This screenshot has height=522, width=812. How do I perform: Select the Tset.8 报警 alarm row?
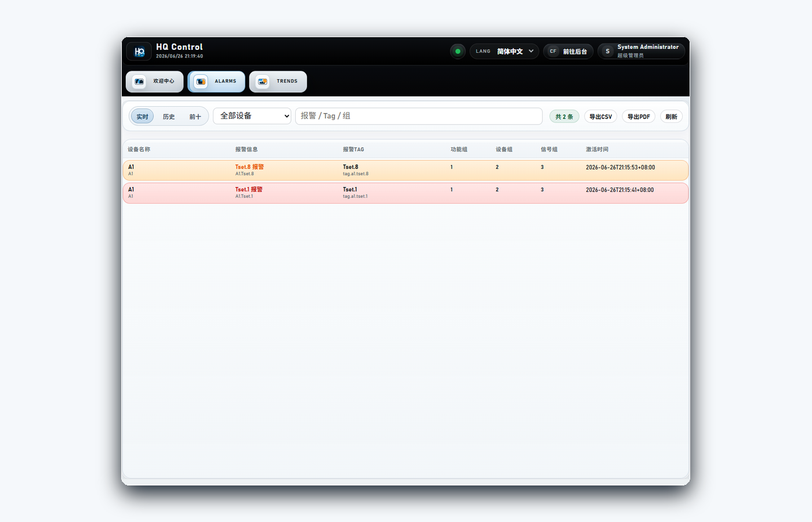(x=405, y=171)
